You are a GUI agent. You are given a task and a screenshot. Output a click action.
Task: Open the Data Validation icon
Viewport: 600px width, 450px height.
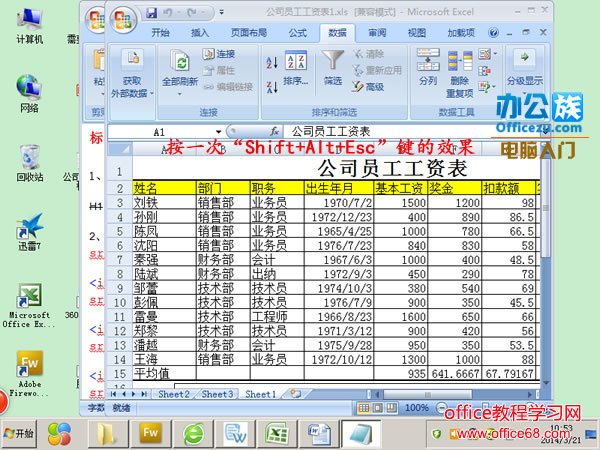485,54
